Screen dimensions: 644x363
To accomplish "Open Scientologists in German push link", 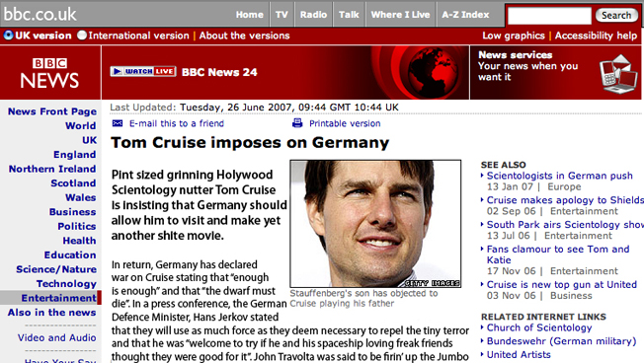I will [559, 176].
